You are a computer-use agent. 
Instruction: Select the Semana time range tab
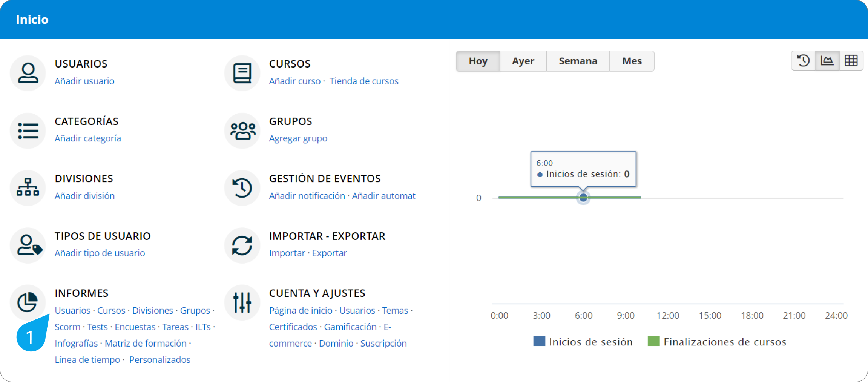click(578, 61)
